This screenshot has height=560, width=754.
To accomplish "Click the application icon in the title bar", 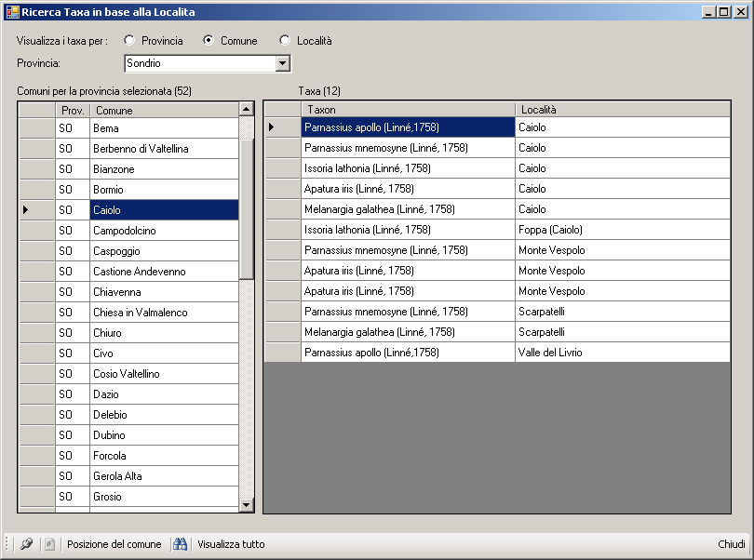I will coord(12,12).
